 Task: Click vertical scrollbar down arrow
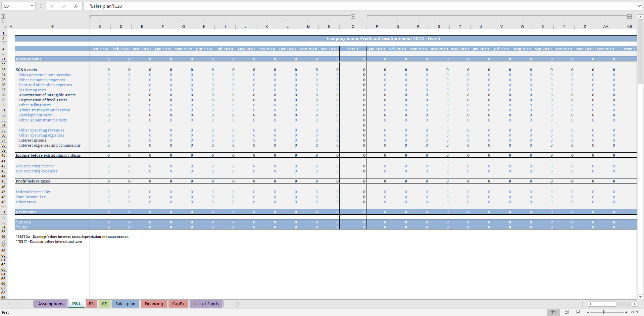(x=640, y=297)
